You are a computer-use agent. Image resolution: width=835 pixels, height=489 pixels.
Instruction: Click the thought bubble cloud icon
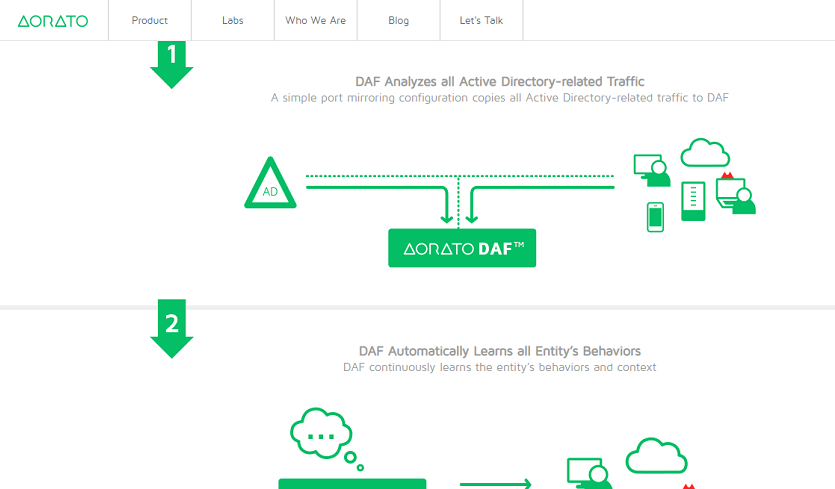tap(326, 438)
